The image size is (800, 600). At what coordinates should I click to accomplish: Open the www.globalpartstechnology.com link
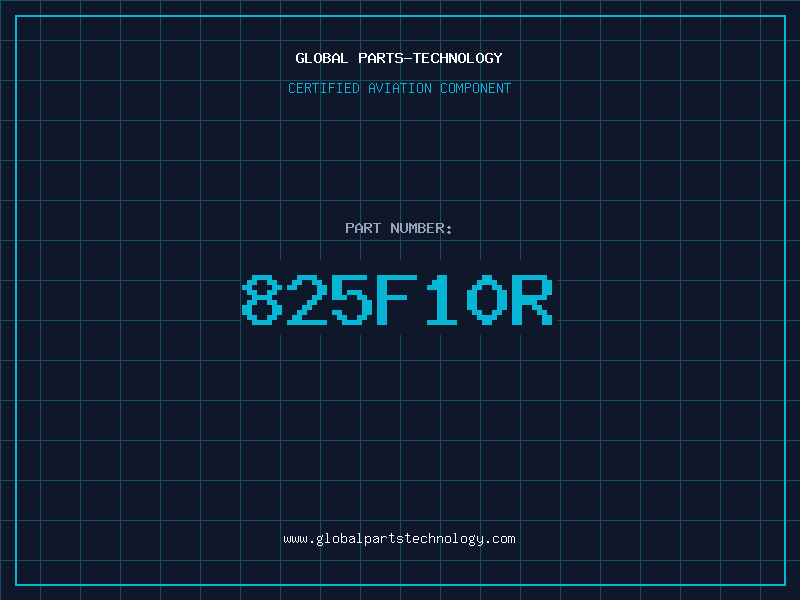(x=399, y=539)
